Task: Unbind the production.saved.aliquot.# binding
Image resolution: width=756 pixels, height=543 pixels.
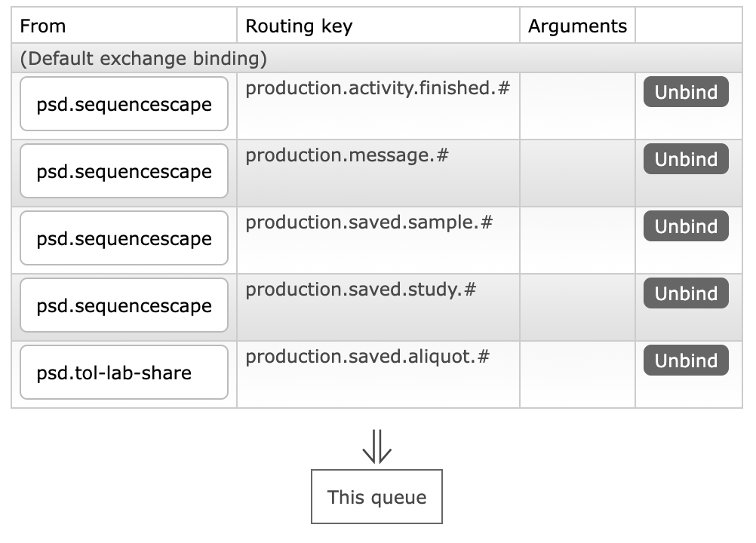Action: tap(685, 360)
